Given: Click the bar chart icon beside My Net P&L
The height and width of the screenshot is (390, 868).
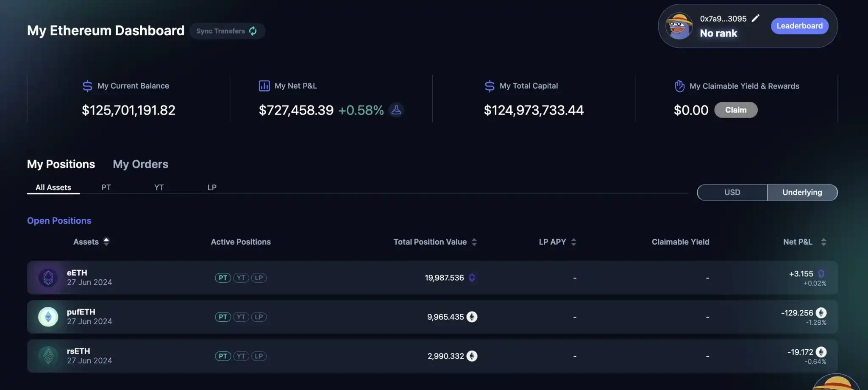Looking at the screenshot, I should (x=264, y=86).
